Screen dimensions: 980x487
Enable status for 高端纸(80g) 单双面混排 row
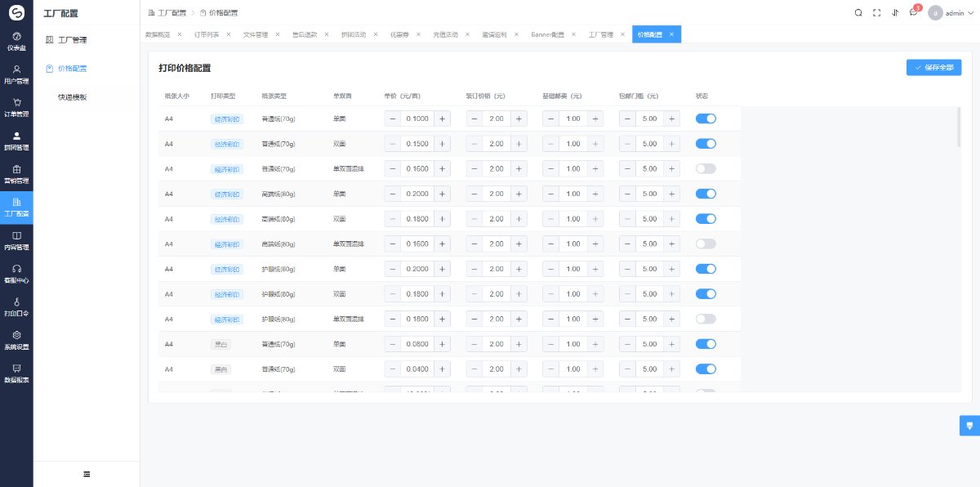(x=706, y=243)
